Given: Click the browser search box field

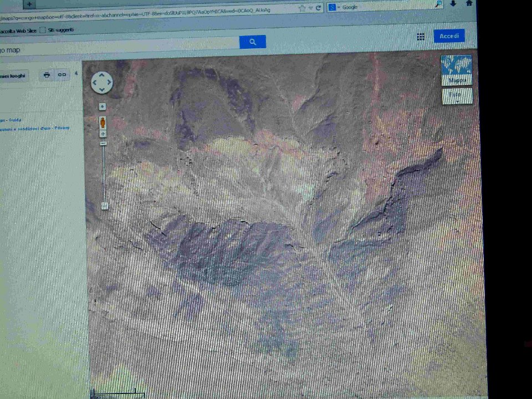Looking at the screenshot, I should [388, 7].
